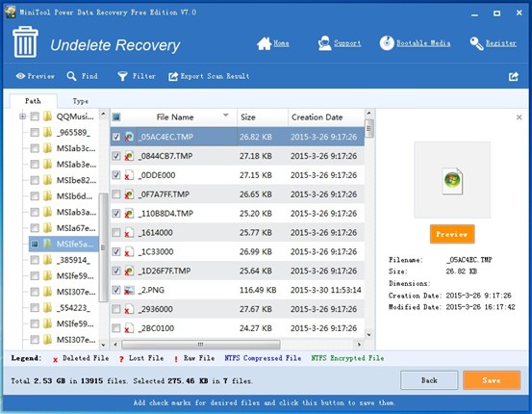Check the _0F7A7FF.TMP checkbox
Screen dimensions: 532x414
[x=116, y=194]
